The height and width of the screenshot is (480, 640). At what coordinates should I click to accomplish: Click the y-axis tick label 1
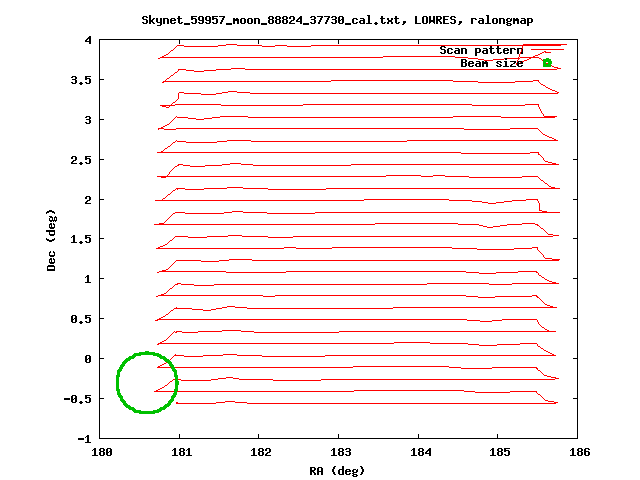point(88,279)
